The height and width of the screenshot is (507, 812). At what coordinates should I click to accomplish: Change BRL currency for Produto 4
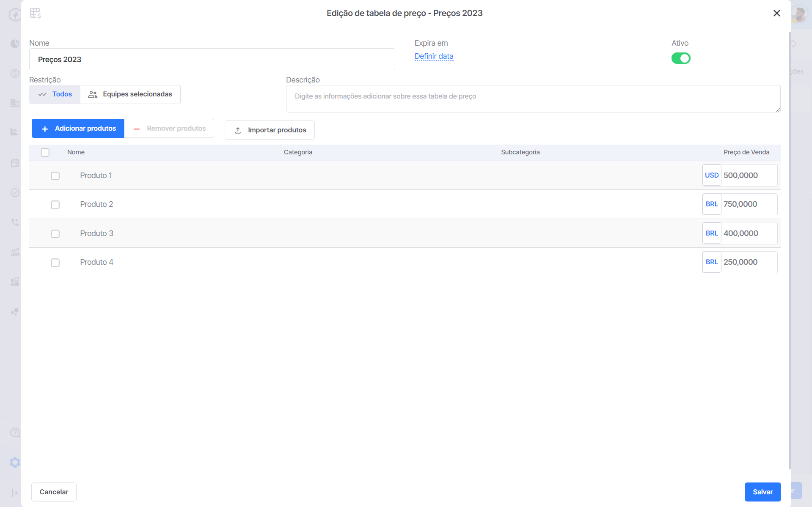pos(712,262)
